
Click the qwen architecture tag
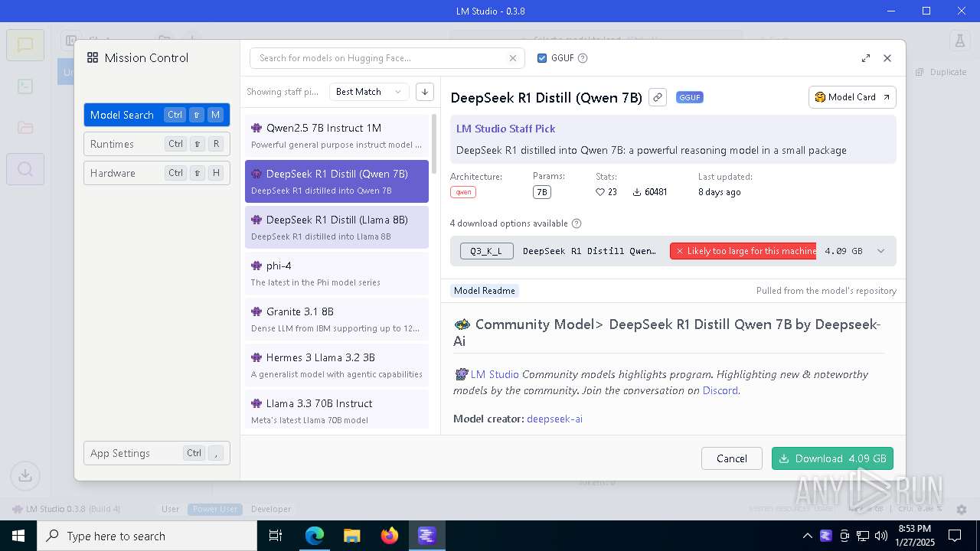(463, 192)
